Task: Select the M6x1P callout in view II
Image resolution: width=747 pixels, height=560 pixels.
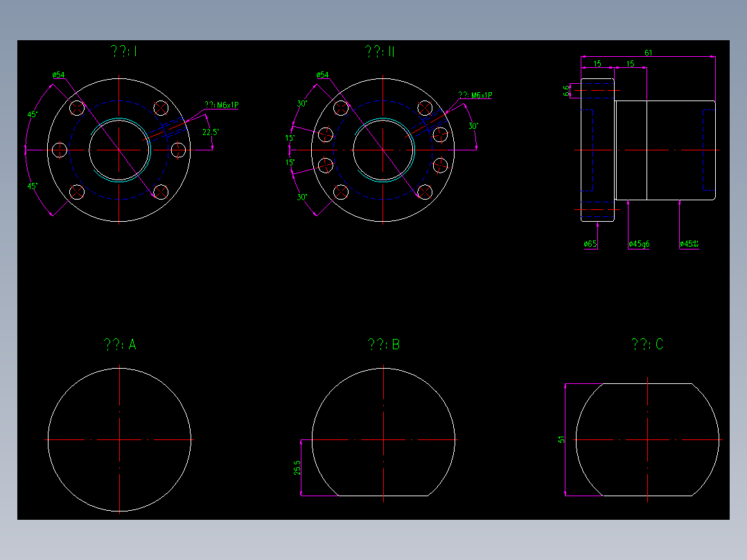Action: pyautogui.click(x=477, y=93)
